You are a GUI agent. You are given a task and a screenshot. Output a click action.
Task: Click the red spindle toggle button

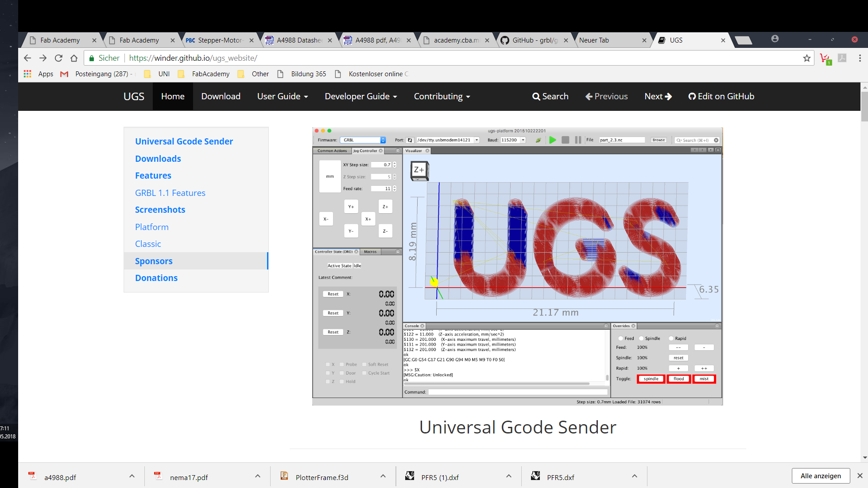point(651,379)
